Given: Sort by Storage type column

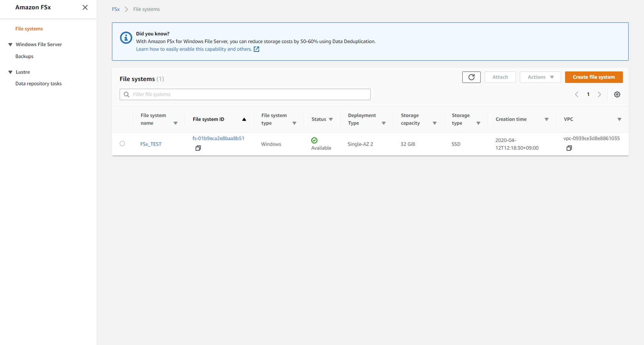Looking at the screenshot, I should (x=478, y=123).
